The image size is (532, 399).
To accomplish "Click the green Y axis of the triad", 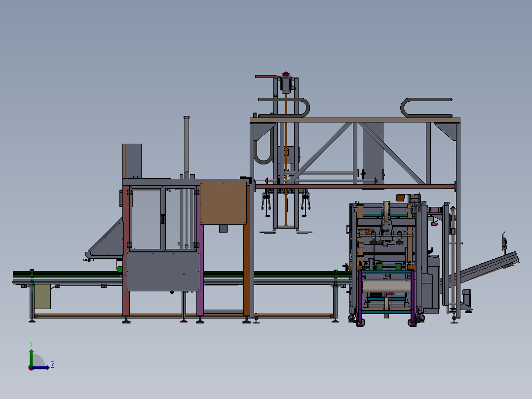I will (x=31, y=358).
